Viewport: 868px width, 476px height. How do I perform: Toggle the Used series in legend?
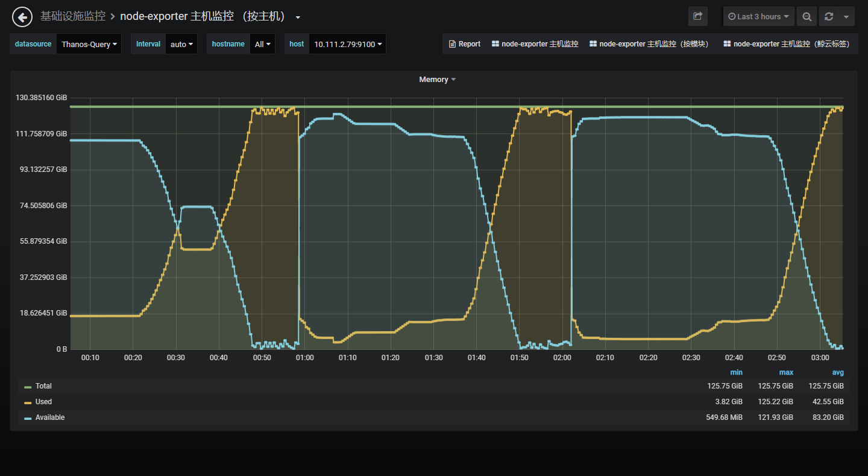[43, 402]
